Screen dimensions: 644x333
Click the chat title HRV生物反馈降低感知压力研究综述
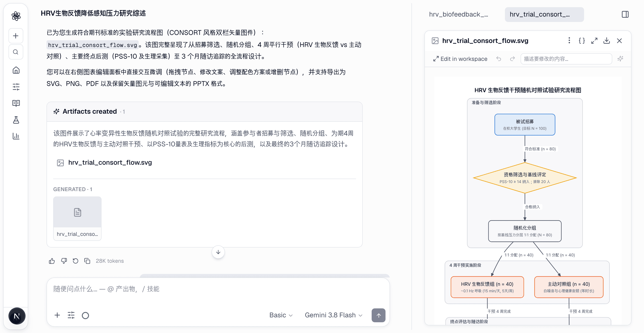[93, 13]
